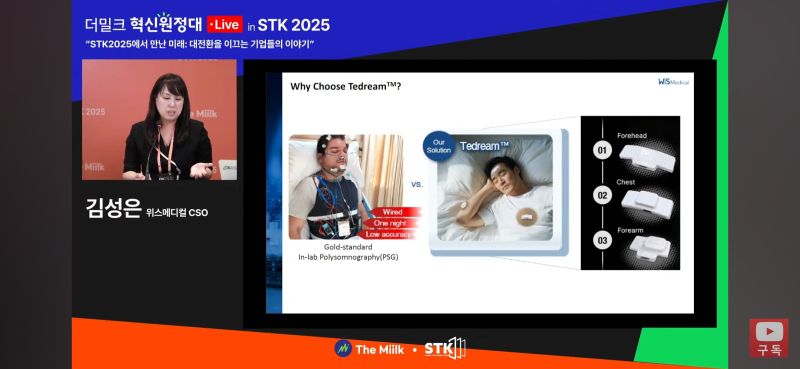Image resolution: width=800 pixels, height=369 pixels.
Task: Click the PSG patient photo
Action: (x=346, y=187)
